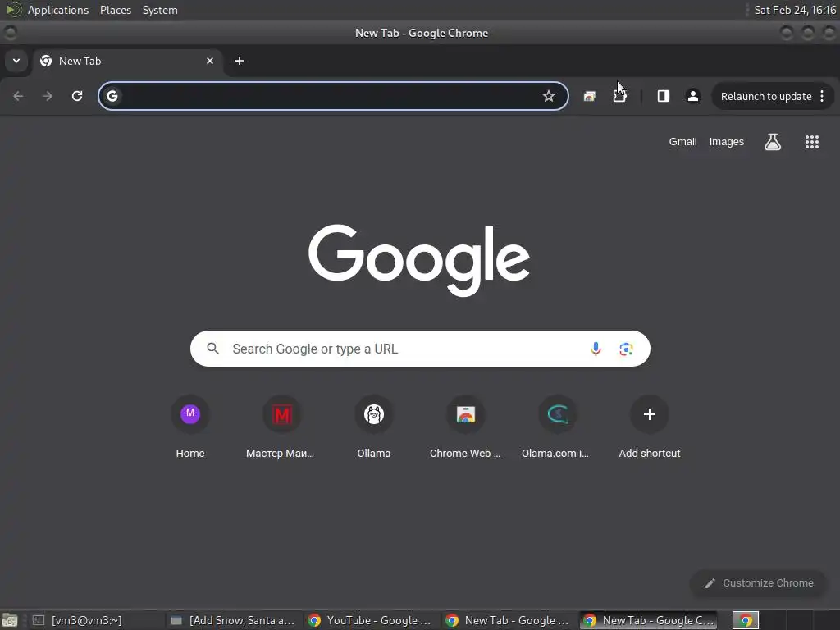Click Customize Chrome button
This screenshot has width=840, height=630.
(x=759, y=583)
